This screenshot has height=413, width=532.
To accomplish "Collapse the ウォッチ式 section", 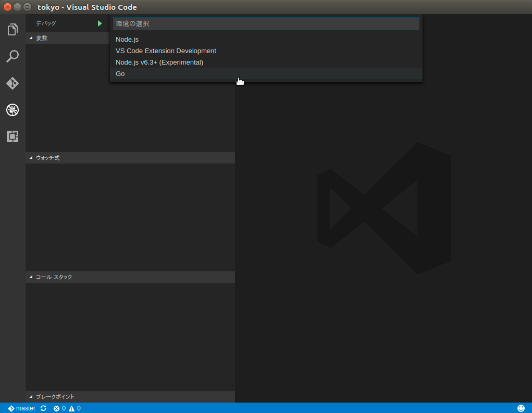I will coord(130,158).
